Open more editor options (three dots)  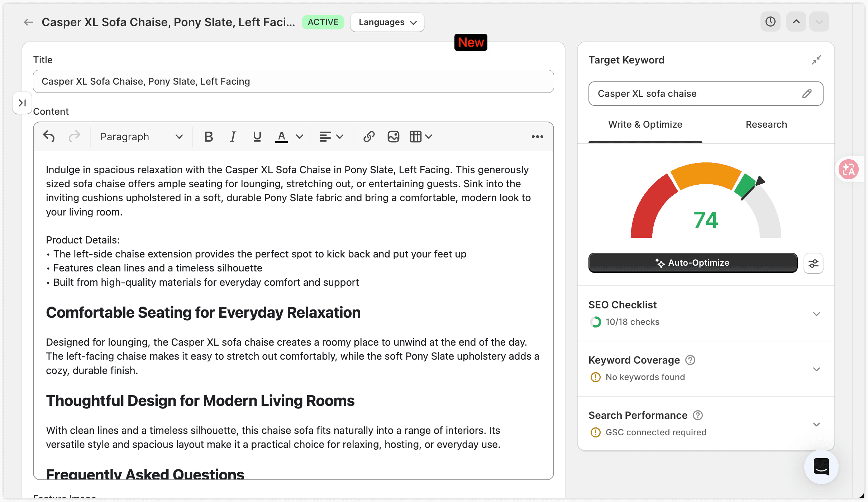tap(537, 137)
